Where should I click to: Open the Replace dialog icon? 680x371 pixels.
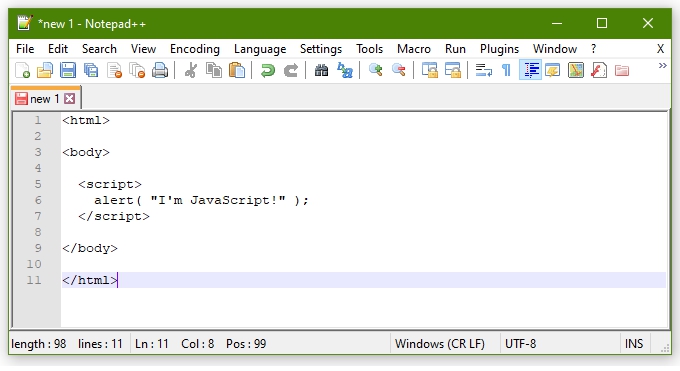pyautogui.click(x=345, y=70)
